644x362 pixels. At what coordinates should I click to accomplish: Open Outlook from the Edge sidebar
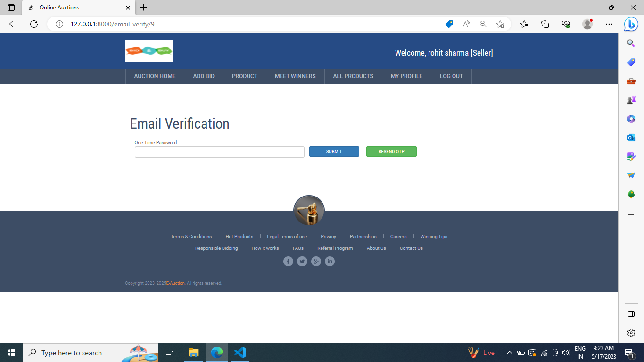pyautogui.click(x=631, y=137)
